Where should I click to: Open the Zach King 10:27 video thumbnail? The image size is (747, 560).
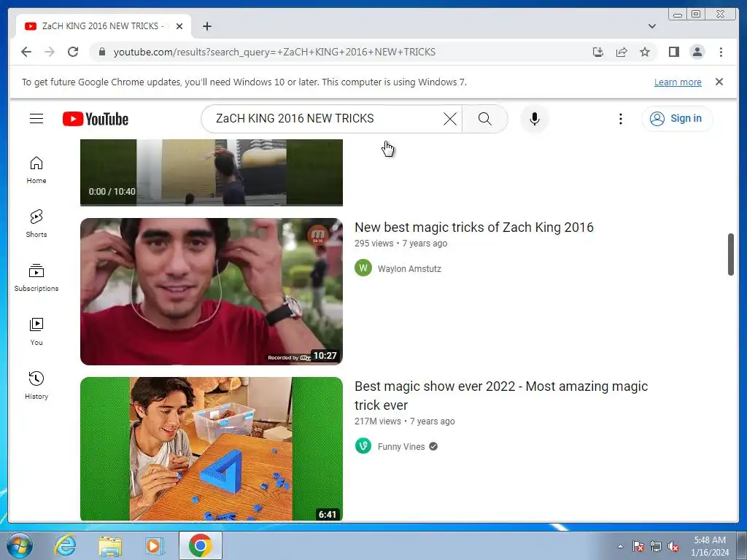(212, 292)
